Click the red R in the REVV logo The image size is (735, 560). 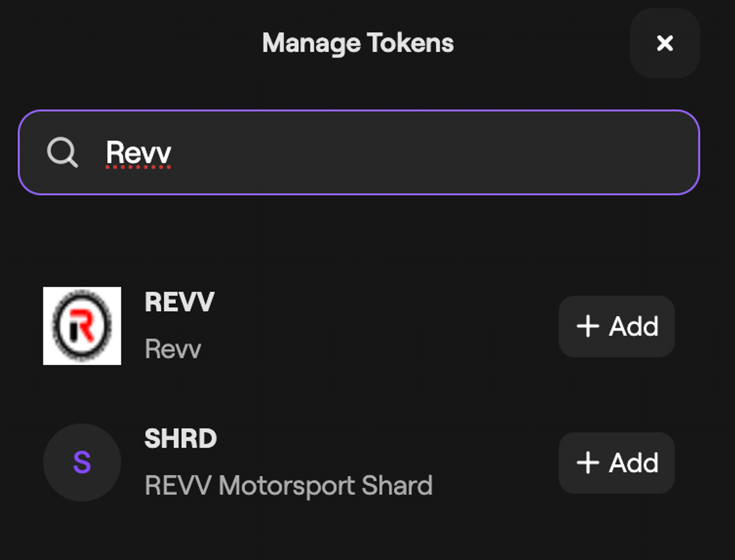85,323
